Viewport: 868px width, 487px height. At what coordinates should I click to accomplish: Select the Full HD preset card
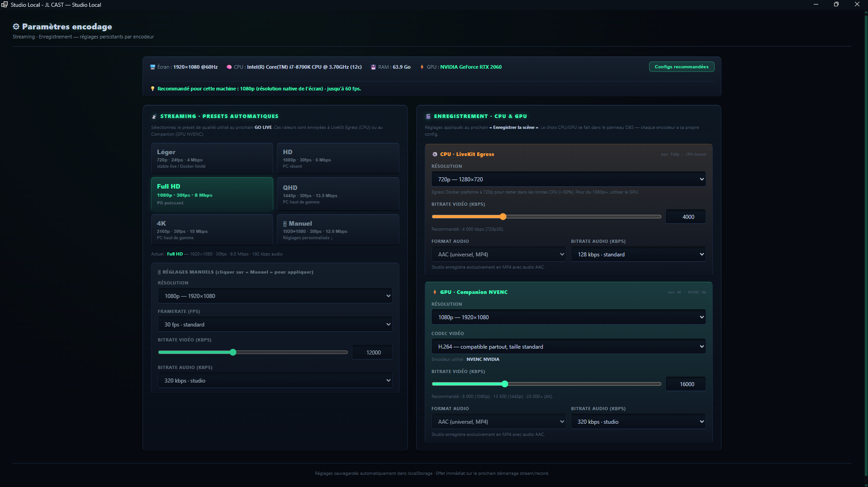212,194
